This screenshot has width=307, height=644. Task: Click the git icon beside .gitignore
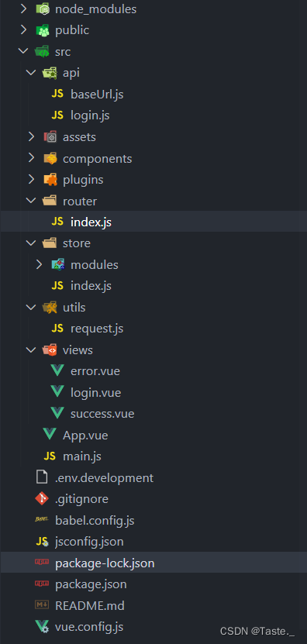click(42, 499)
